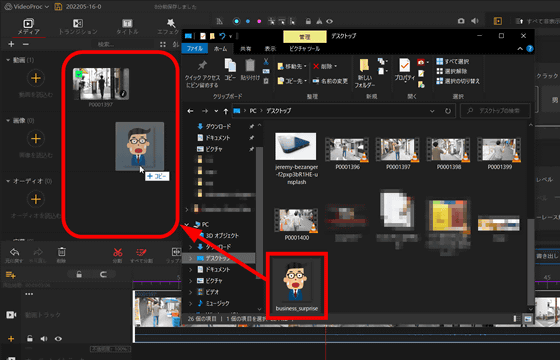Screen dimensions: 560x360
Task: Click the plus icon to import 動画
Action: [x=36, y=78]
